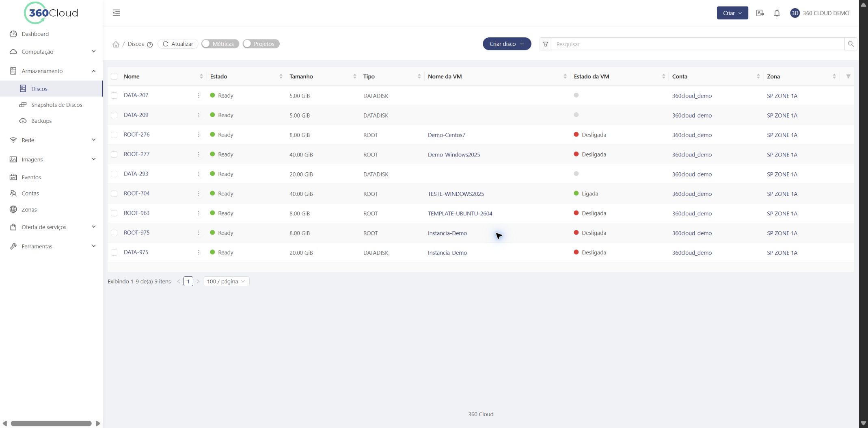Expand the Computação menu
Screen dimensions: 868x428
click(51, 52)
